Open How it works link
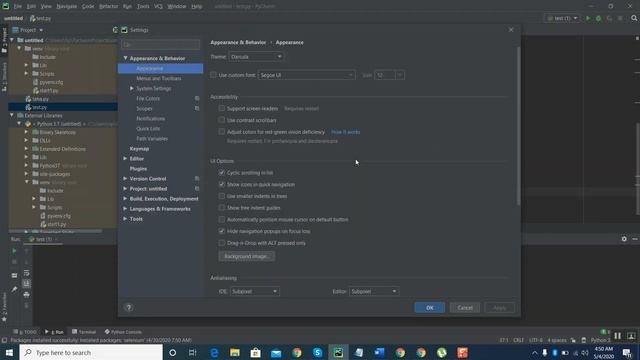Viewport: 640px width, 360px height. [345, 132]
